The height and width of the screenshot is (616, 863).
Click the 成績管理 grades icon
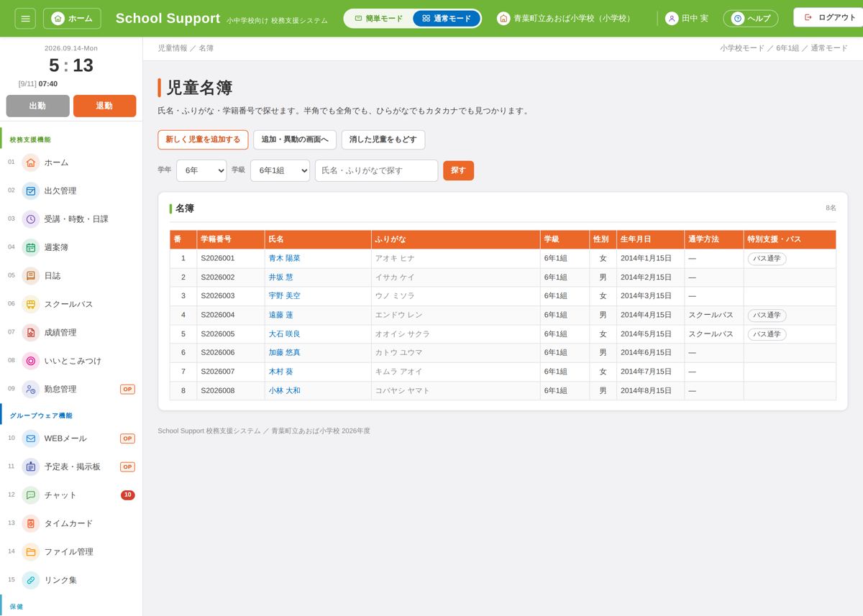[31, 332]
